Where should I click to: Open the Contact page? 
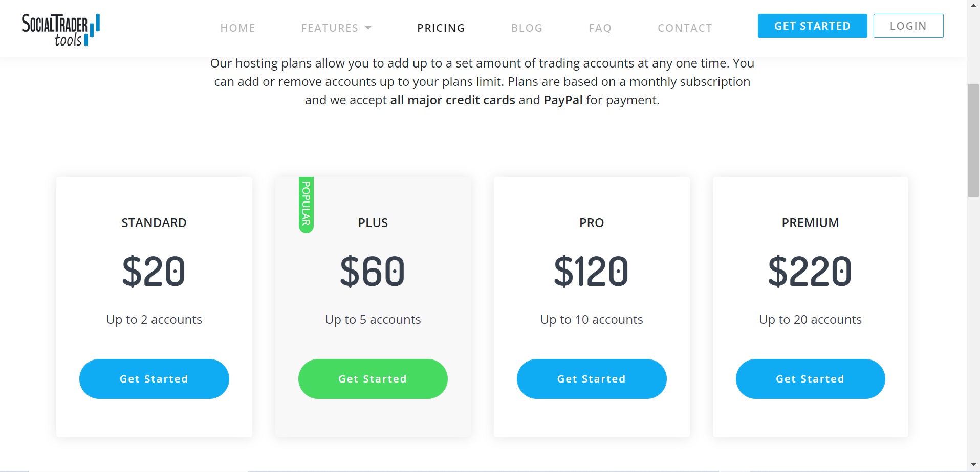coord(685,28)
